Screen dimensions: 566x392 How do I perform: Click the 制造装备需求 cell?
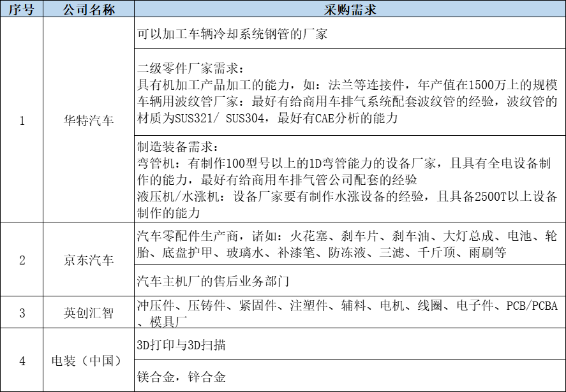pyautogui.click(x=350, y=179)
